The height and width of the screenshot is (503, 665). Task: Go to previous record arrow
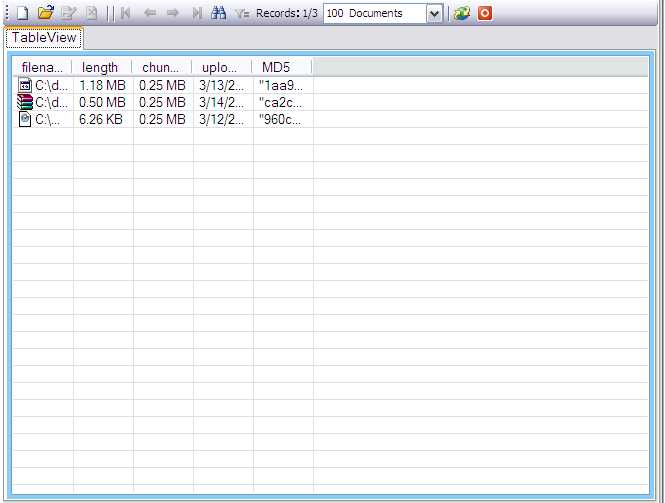(149, 13)
